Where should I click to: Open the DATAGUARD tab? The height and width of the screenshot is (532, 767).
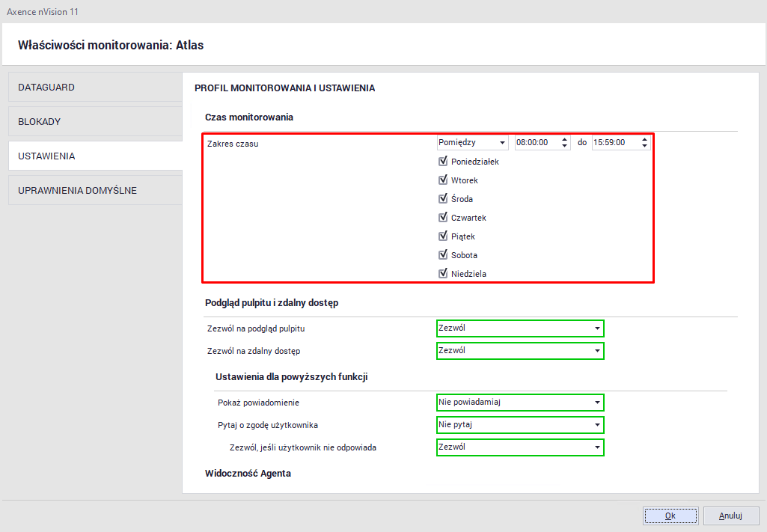94,88
